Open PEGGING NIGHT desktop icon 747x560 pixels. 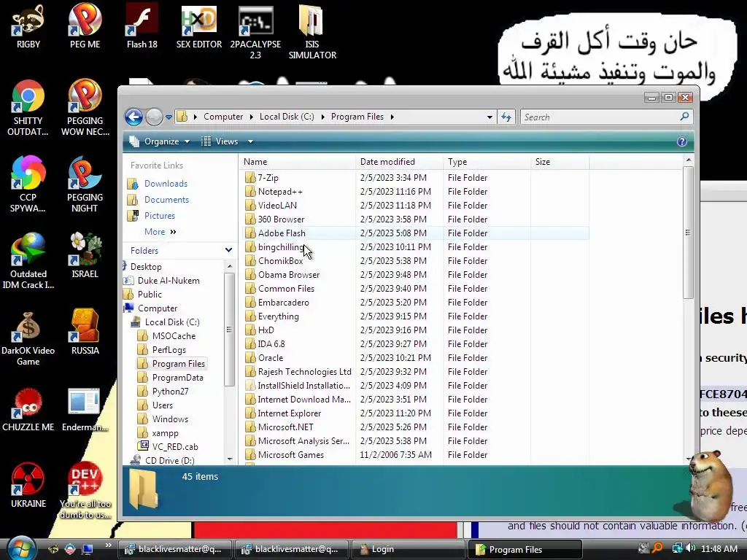coord(85,184)
